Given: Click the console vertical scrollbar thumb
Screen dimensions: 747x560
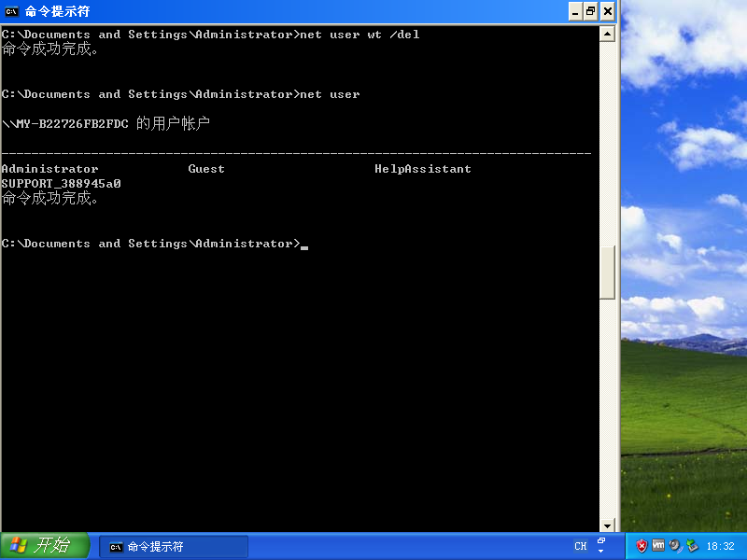Looking at the screenshot, I should coord(607,273).
